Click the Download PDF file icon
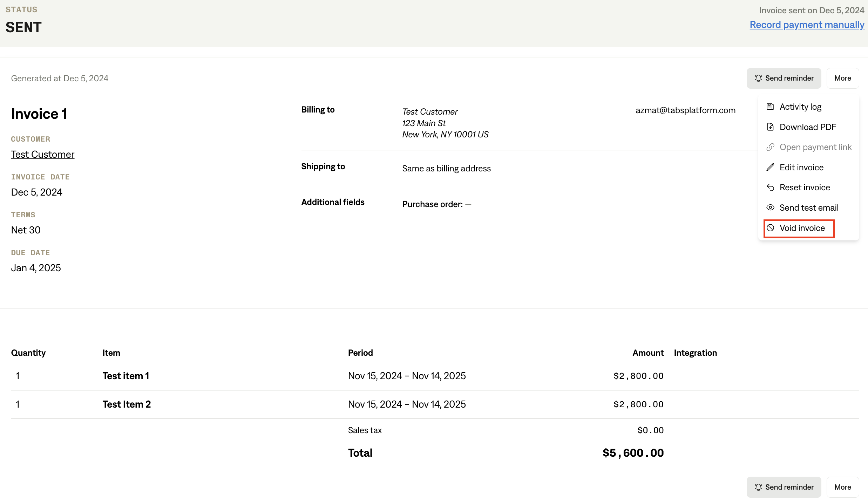Screen dimensions: 868x504 [770, 127]
